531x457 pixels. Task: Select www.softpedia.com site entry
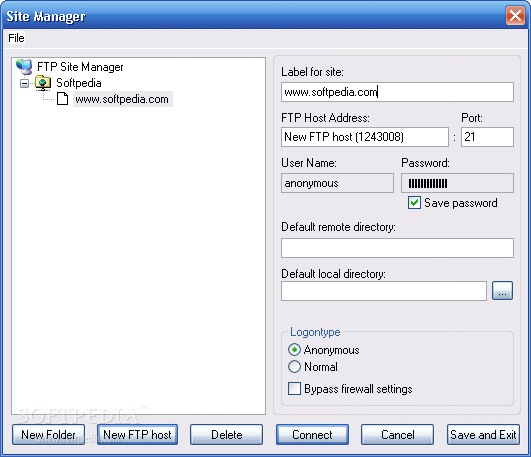click(123, 99)
